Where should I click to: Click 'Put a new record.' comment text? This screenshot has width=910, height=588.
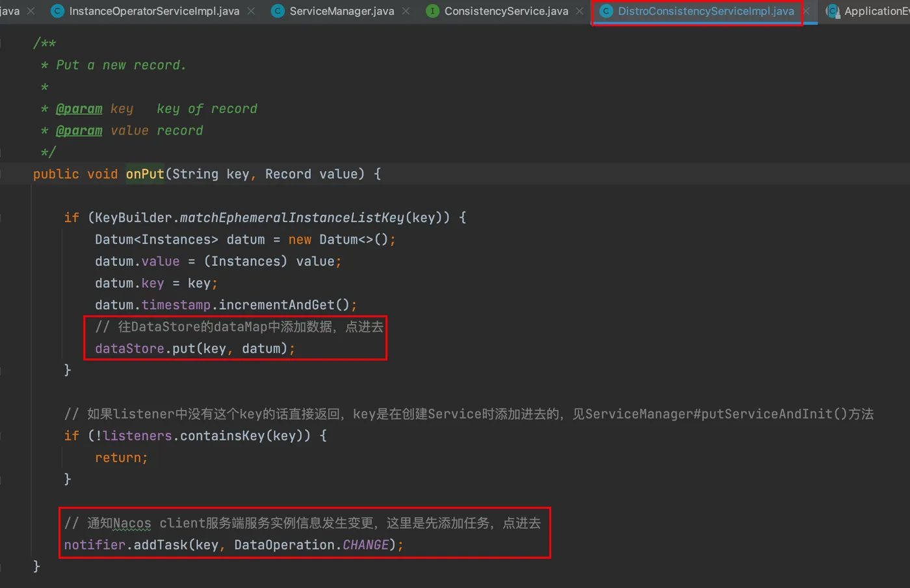click(122, 66)
